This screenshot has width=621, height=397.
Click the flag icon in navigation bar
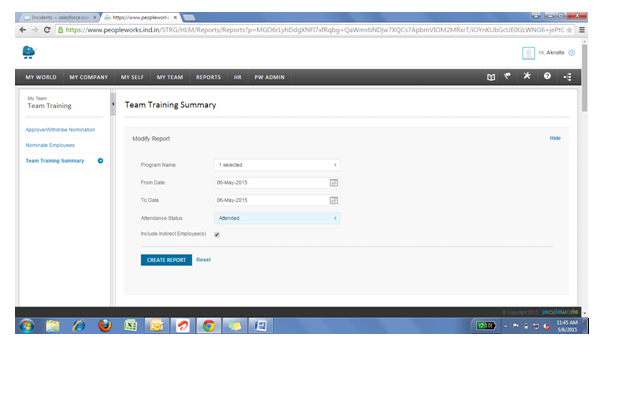pos(507,76)
